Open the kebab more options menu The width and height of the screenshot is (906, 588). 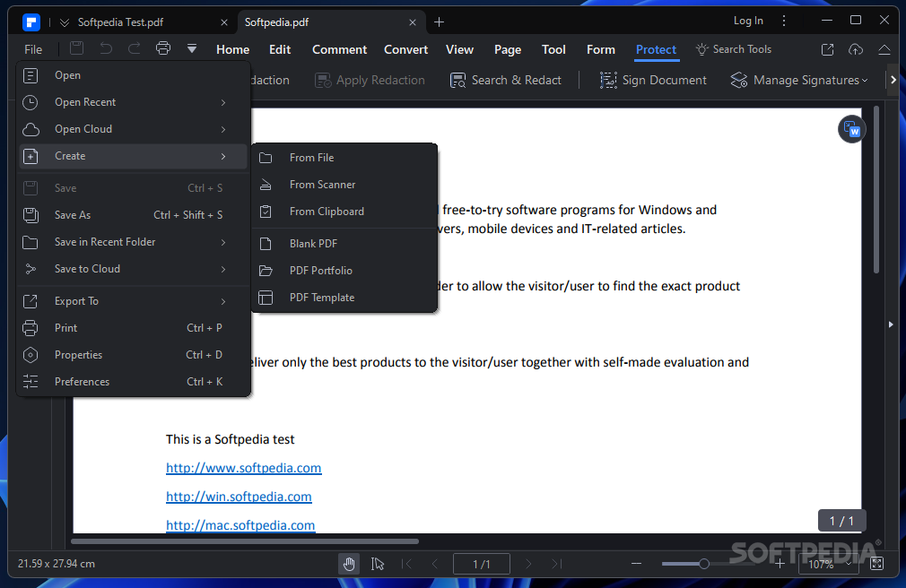point(784,21)
